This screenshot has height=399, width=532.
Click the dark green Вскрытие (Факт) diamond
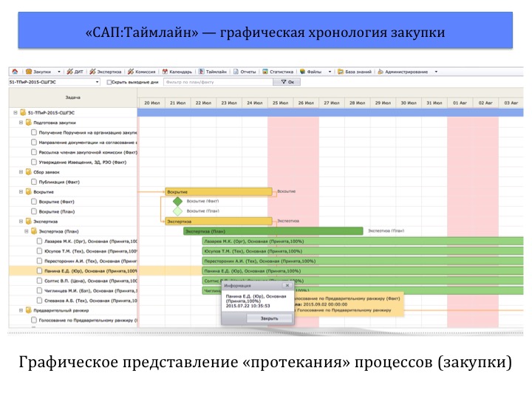(177, 201)
